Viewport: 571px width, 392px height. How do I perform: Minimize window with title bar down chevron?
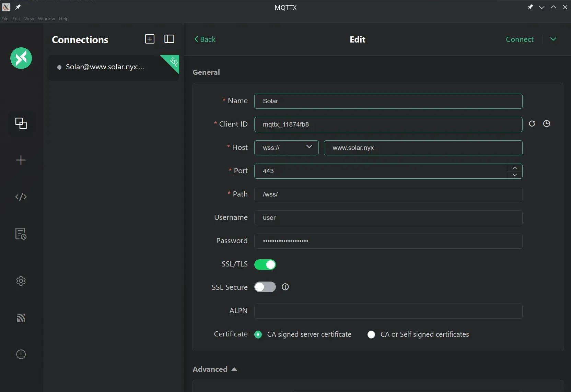click(542, 7)
